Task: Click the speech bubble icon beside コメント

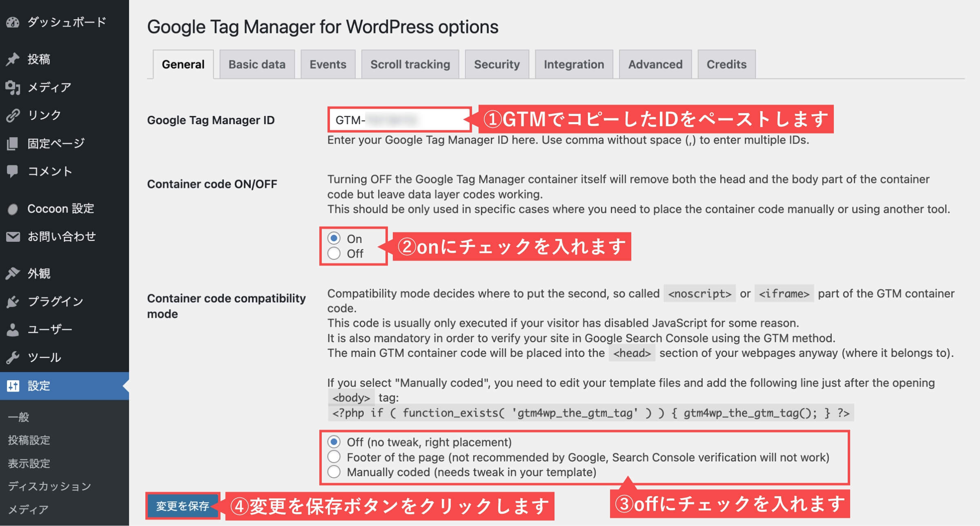Action: (x=13, y=172)
